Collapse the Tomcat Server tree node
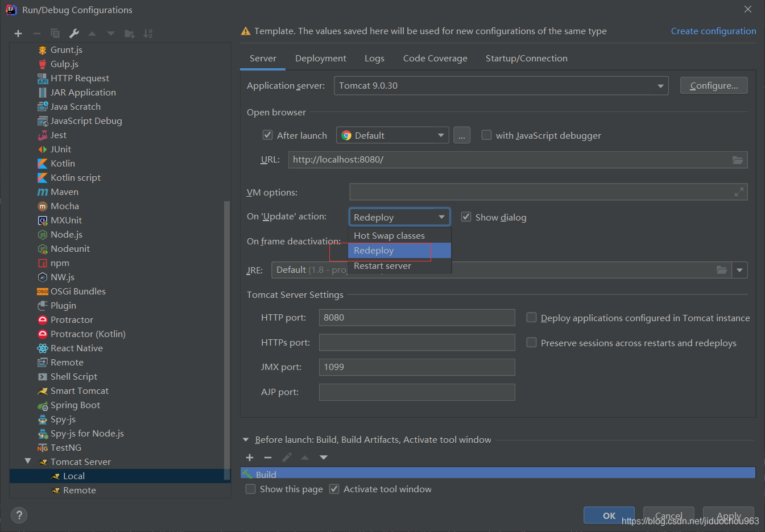The height and width of the screenshot is (532, 765). pyautogui.click(x=28, y=462)
